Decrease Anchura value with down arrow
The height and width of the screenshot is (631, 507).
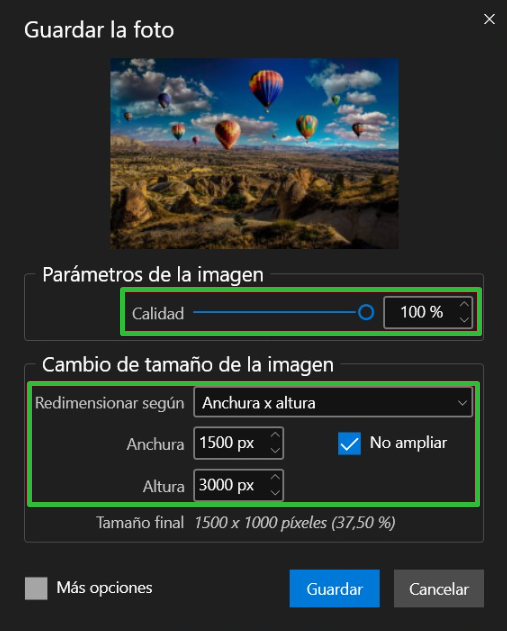[x=275, y=450]
